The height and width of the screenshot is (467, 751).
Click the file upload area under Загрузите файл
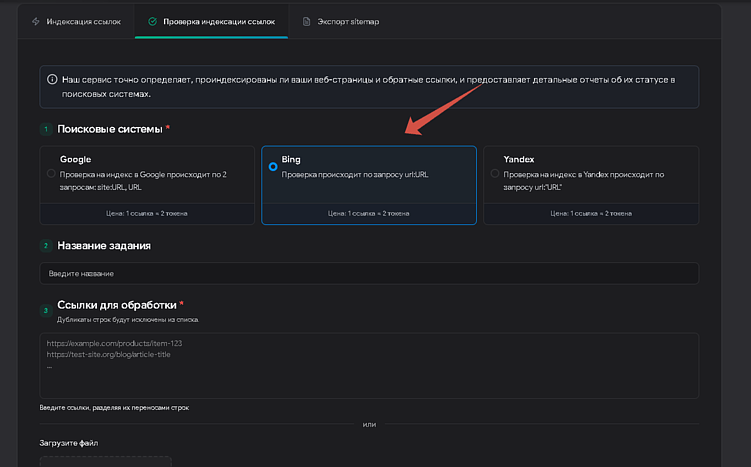(x=100, y=461)
